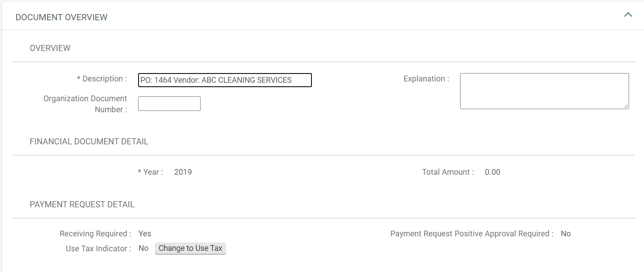Collapse the Document Overview panel chevron
644x272 pixels.
coord(628,15)
